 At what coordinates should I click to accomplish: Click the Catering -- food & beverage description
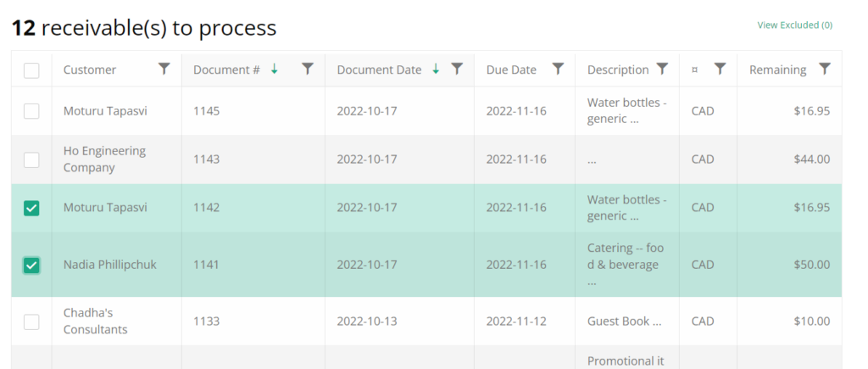(x=626, y=265)
